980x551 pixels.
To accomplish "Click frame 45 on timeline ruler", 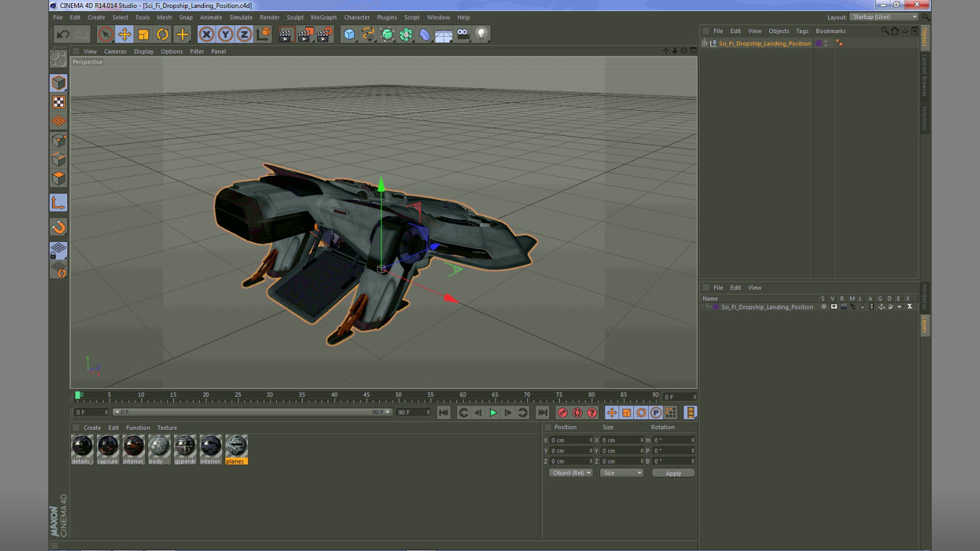I will [x=366, y=396].
